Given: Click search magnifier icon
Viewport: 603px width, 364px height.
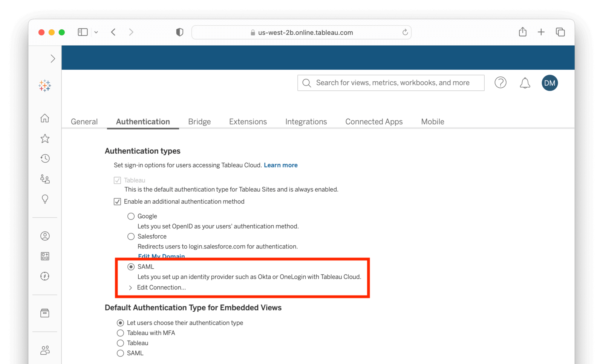Looking at the screenshot, I should [x=307, y=83].
